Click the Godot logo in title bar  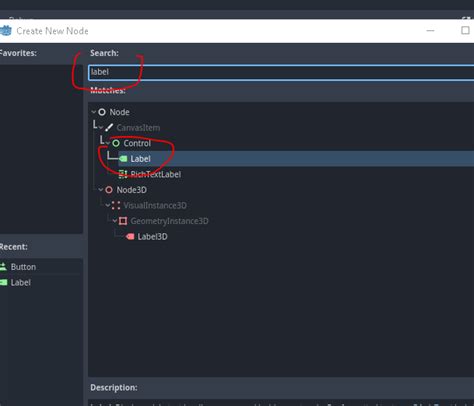tap(6, 31)
